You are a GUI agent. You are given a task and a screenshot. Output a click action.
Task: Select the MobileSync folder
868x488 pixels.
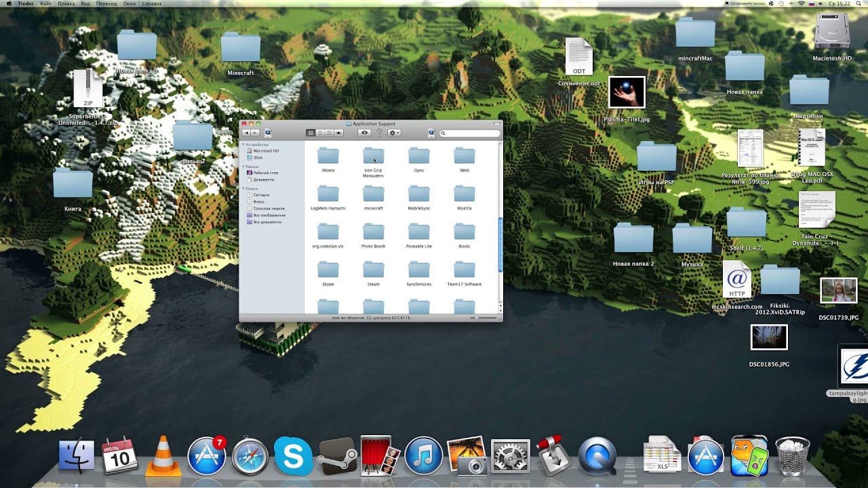tap(419, 194)
